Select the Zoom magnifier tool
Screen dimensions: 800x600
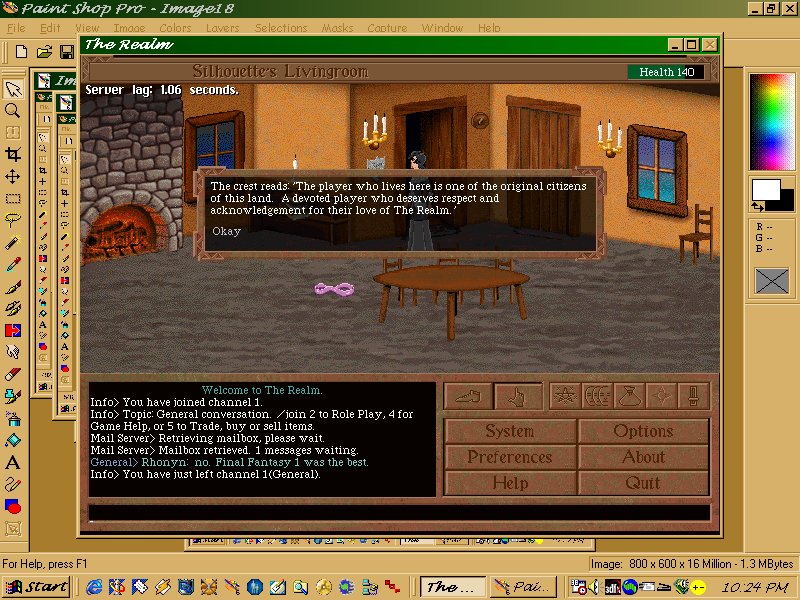13,111
